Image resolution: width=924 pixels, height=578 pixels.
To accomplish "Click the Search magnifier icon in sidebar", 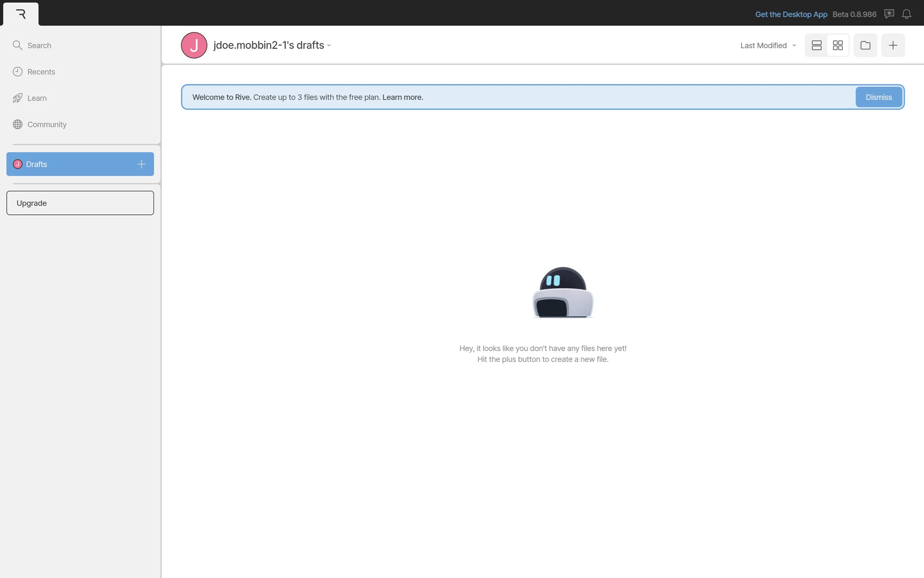I will click(18, 45).
